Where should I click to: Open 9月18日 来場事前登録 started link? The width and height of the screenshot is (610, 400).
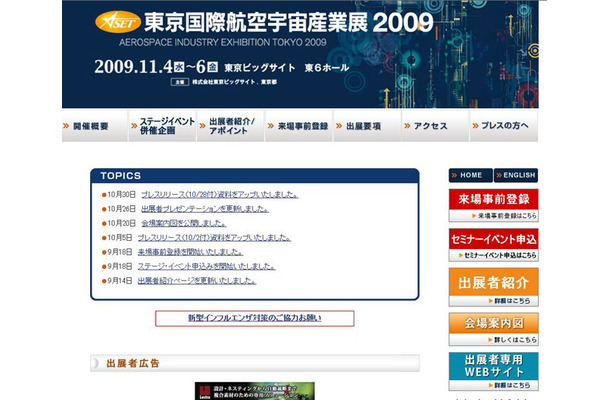point(190,252)
